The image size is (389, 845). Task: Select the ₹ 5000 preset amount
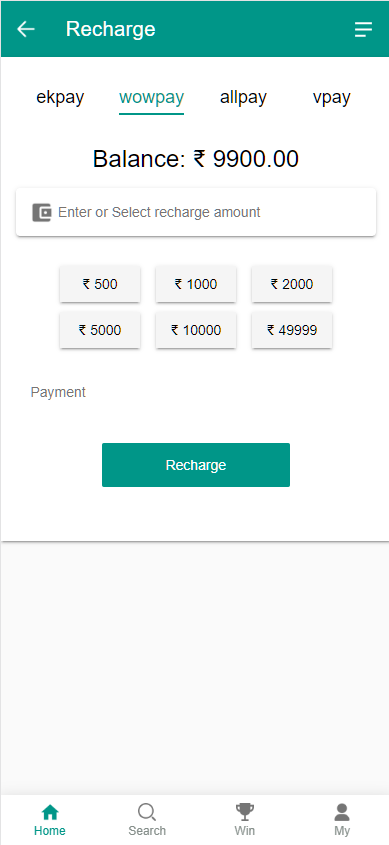(100, 330)
